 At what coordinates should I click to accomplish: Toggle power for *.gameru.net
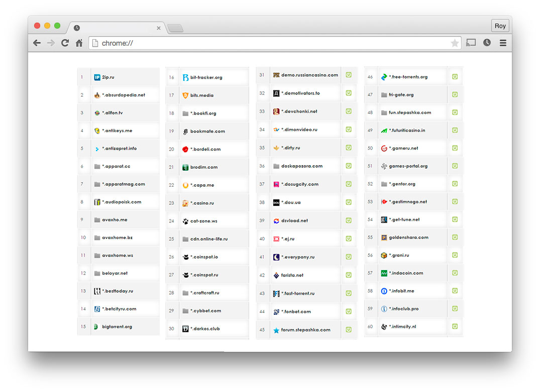coord(455,148)
